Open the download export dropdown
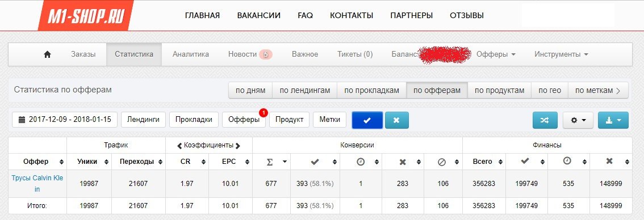Image resolution: width=644 pixels, height=220 pixels. pos(613,120)
